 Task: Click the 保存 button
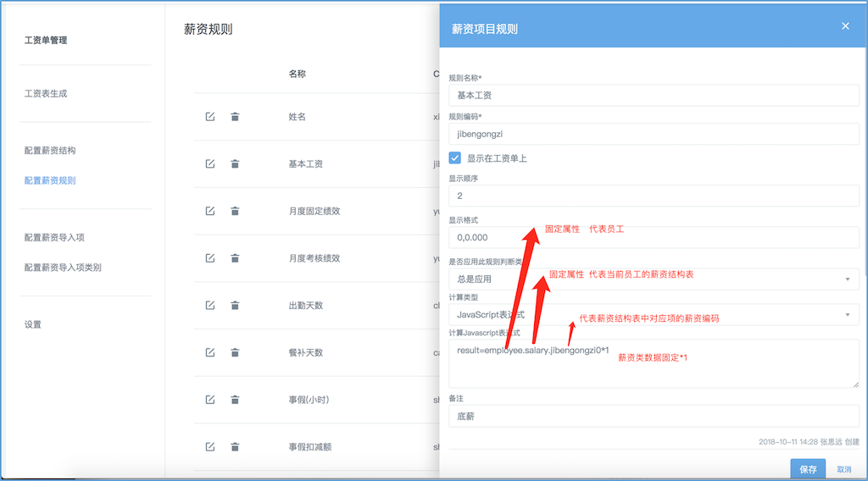tap(808, 469)
